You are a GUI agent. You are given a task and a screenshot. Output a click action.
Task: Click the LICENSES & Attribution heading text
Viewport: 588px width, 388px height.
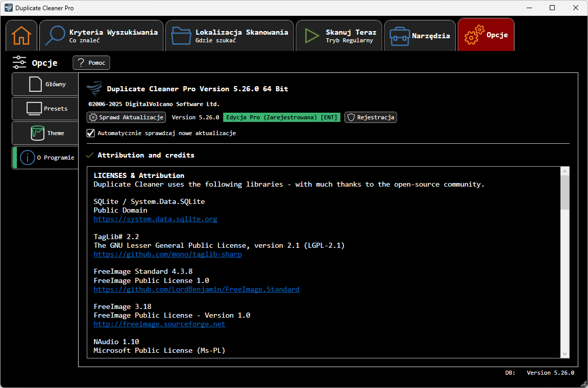tap(139, 175)
